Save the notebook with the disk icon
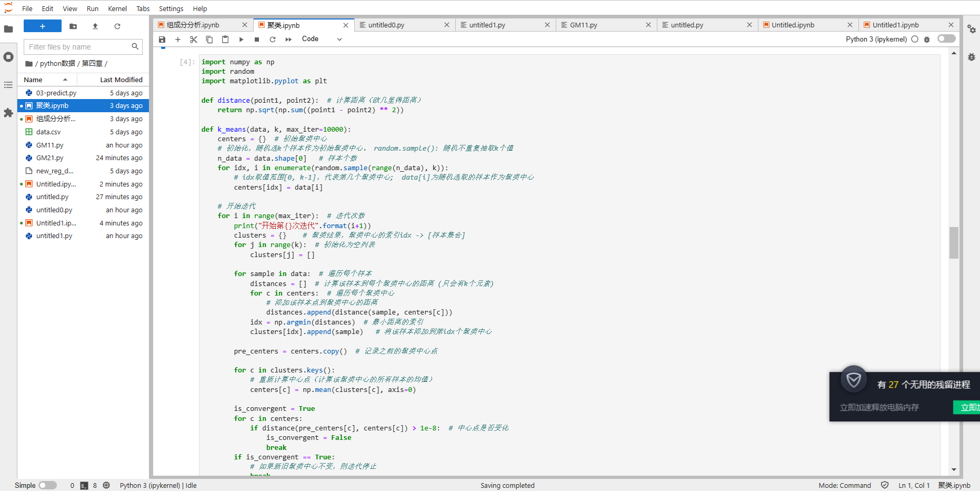Viewport: 980px width, 491px height. [162, 40]
